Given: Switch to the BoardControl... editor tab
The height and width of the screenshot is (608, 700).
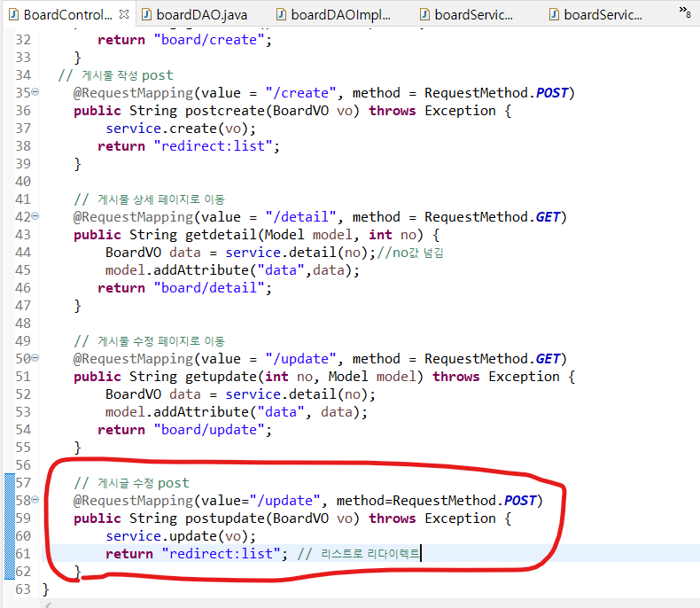Looking at the screenshot, I should tap(67, 15).
